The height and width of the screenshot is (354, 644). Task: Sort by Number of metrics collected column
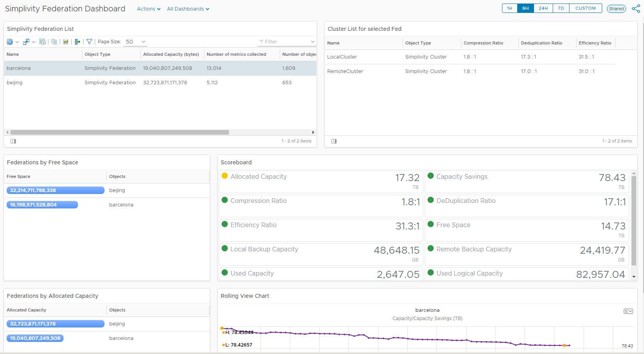point(236,54)
